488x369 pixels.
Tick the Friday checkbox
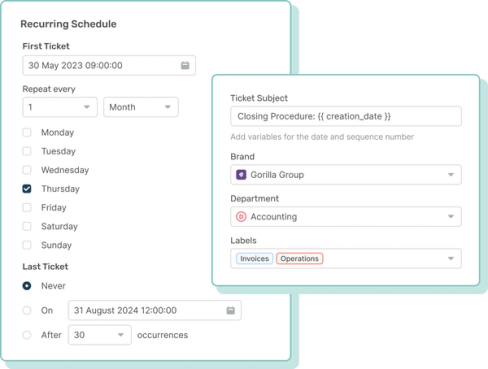[x=27, y=207]
